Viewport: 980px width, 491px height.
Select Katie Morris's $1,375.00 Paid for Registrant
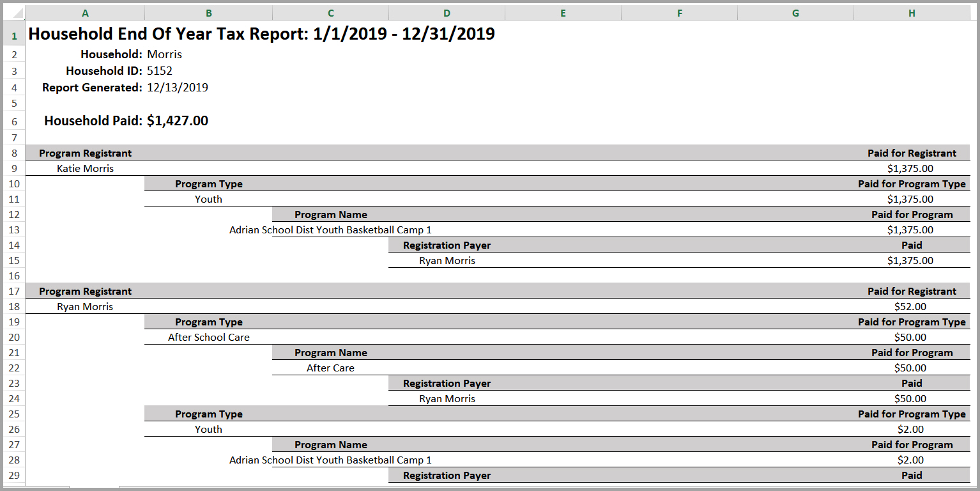[x=910, y=169]
